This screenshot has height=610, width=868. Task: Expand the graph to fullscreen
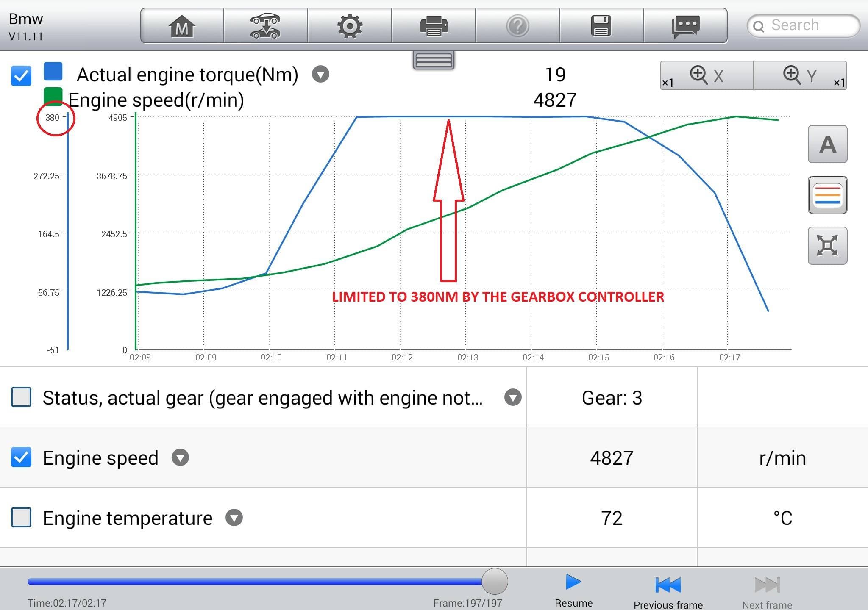coord(827,246)
